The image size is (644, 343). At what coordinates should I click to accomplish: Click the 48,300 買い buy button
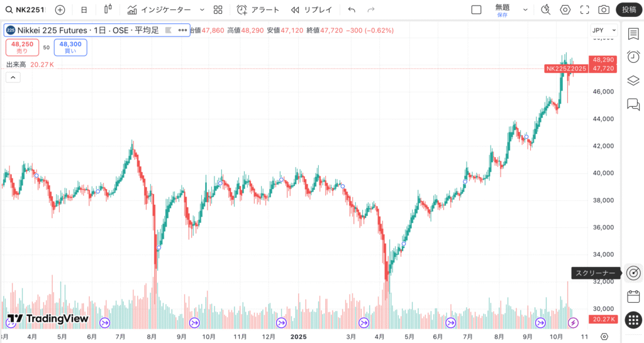coord(70,47)
